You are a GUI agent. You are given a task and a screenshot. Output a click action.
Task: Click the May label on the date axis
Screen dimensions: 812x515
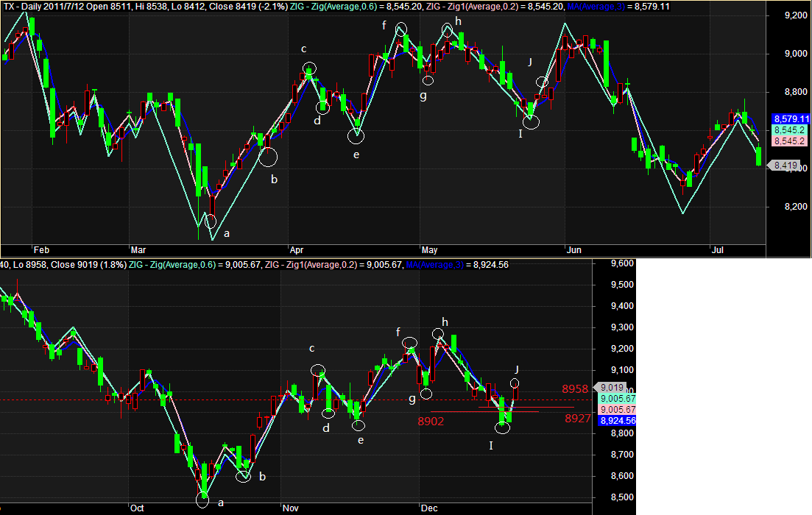coord(430,250)
